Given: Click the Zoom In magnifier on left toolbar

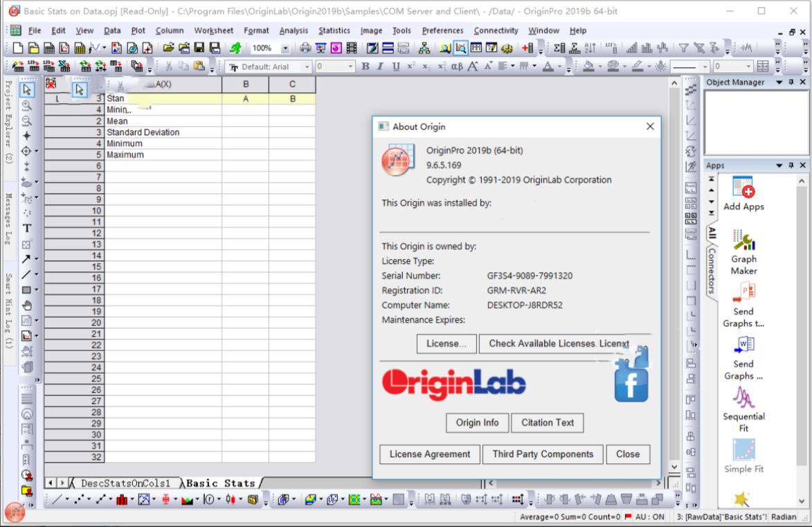Looking at the screenshot, I should (x=26, y=106).
